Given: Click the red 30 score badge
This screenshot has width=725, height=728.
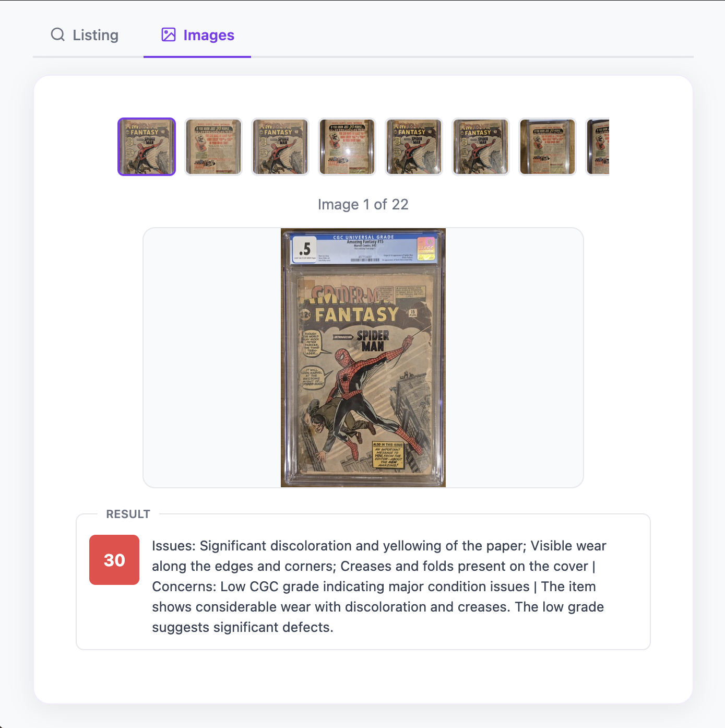Looking at the screenshot, I should coord(114,560).
